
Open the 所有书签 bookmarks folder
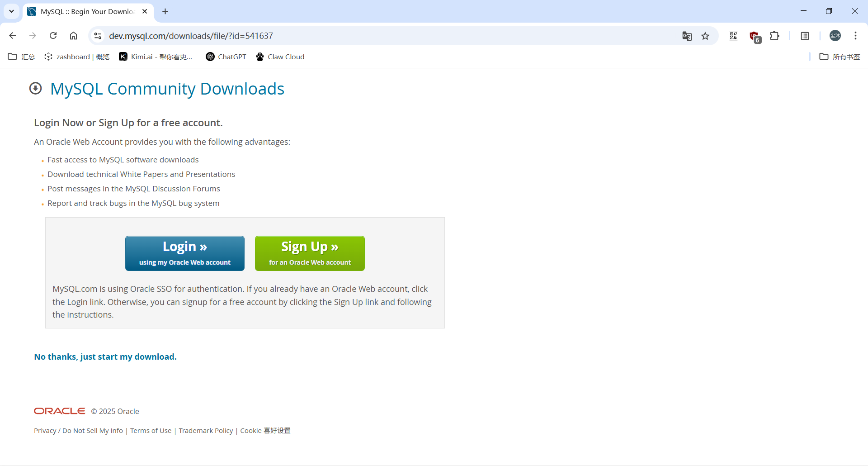tap(840, 57)
